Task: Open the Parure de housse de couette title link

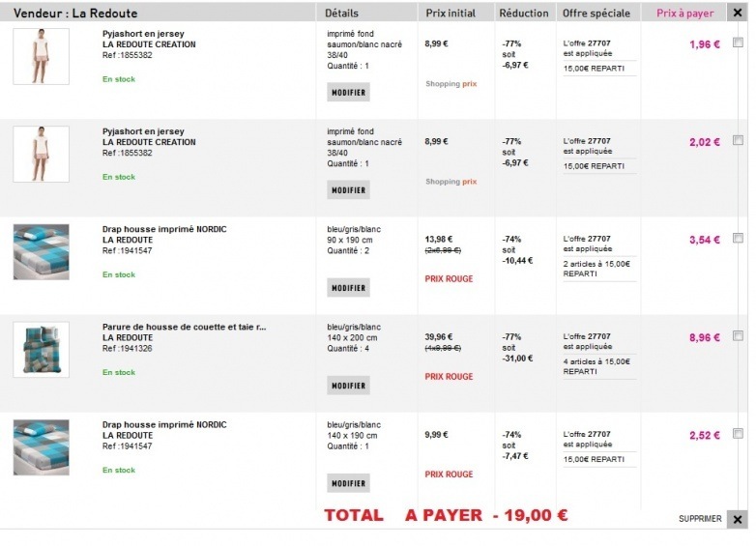Action: [x=184, y=327]
